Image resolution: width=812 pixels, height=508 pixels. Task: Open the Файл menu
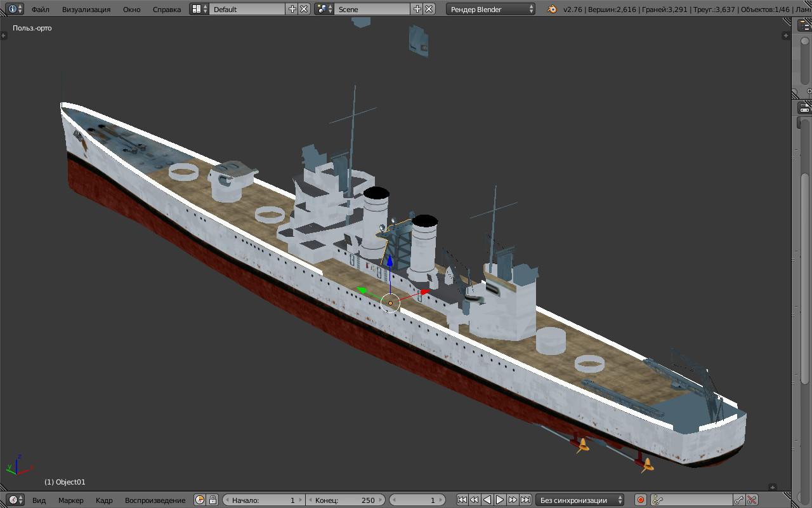point(41,10)
